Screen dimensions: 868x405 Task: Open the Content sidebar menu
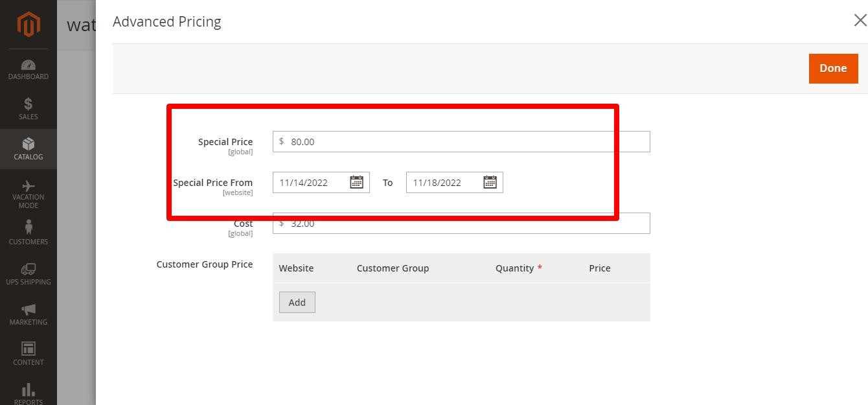(x=28, y=354)
